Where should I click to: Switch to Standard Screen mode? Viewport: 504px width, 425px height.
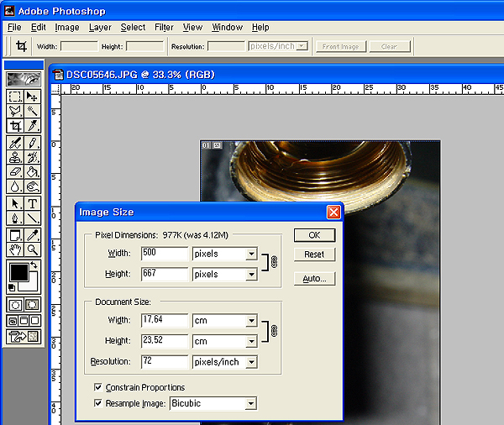click(x=13, y=321)
